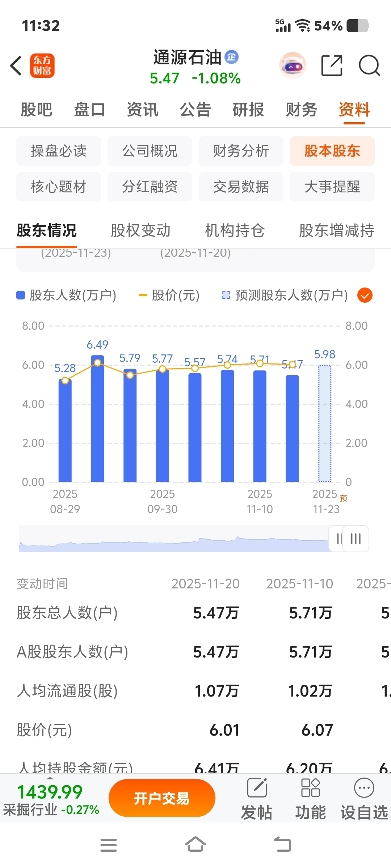Select the 核心题材 button

pos(59,187)
